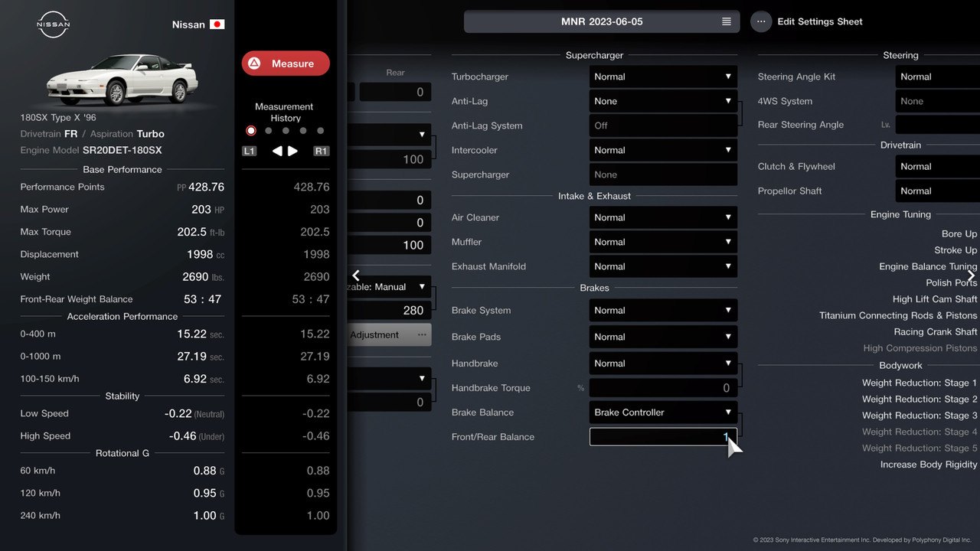The height and width of the screenshot is (551, 980).
Task: Click the Rear Steering Angle field
Action: 937,125
